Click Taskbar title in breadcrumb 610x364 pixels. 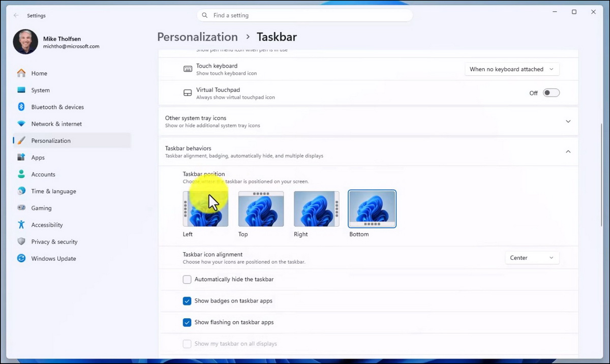(277, 37)
